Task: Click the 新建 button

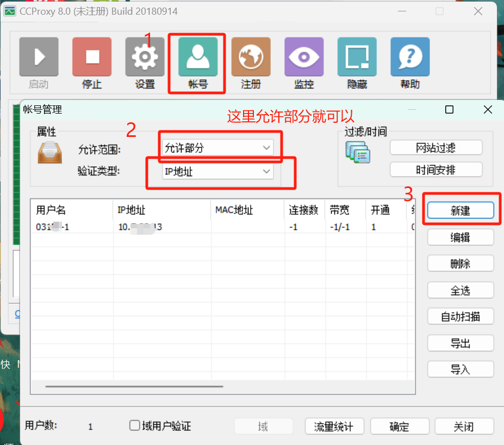Action: point(461,211)
